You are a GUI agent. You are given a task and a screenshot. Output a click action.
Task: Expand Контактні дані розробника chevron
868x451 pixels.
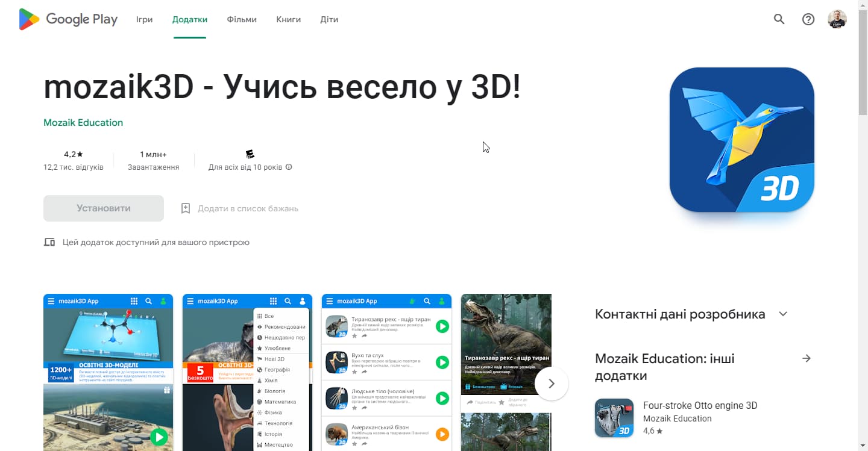[783, 314]
